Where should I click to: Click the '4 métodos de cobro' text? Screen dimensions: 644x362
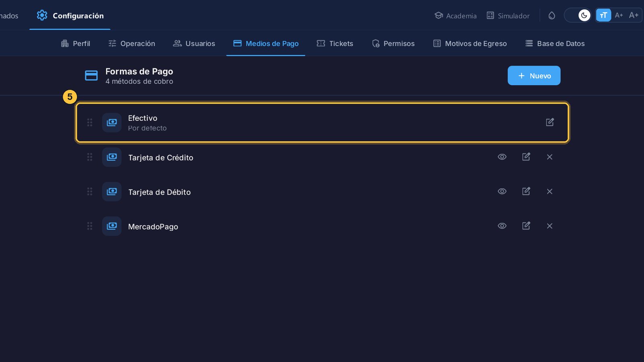tap(139, 81)
